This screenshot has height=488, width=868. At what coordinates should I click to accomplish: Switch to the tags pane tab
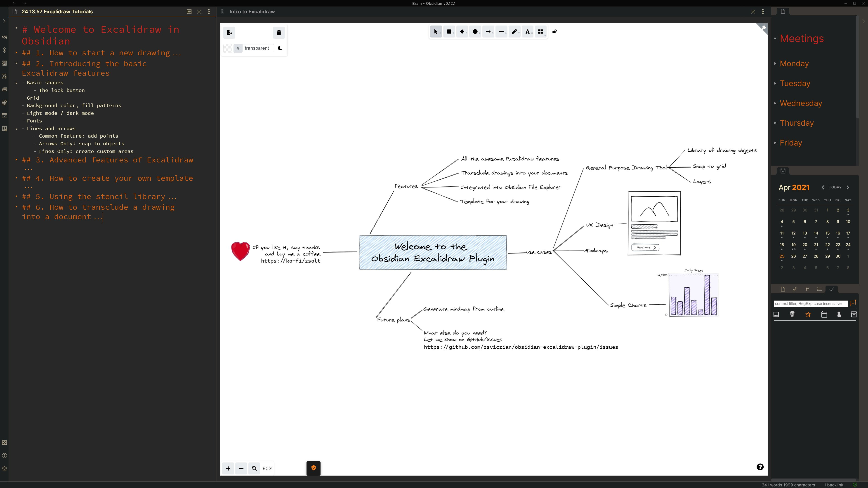[x=807, y=289]
